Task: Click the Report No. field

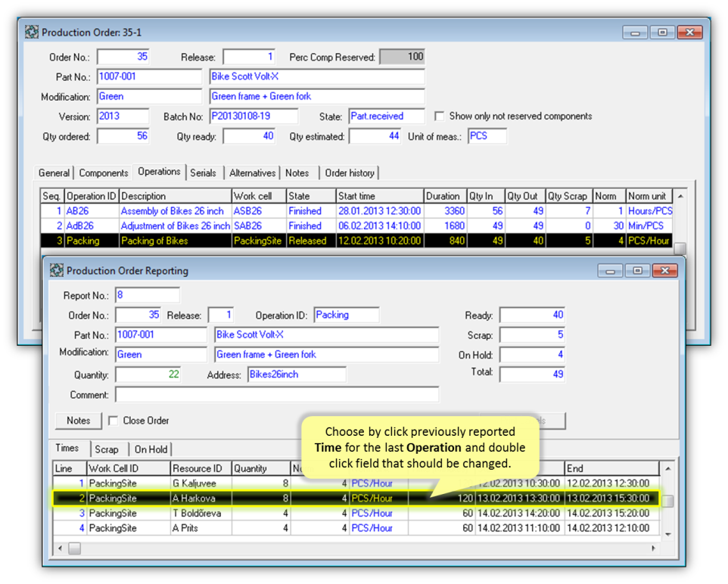Action: (147, 295)
